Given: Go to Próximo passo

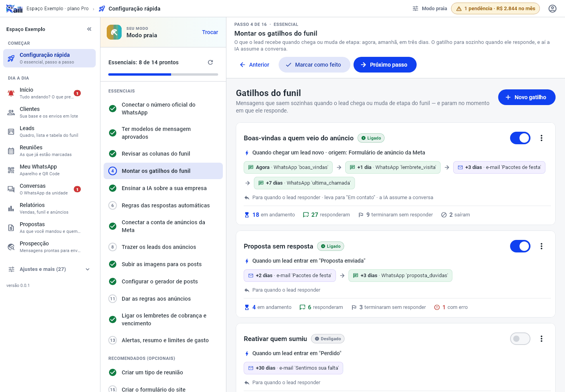Looking at the screenshot, I should click(385, 65).
